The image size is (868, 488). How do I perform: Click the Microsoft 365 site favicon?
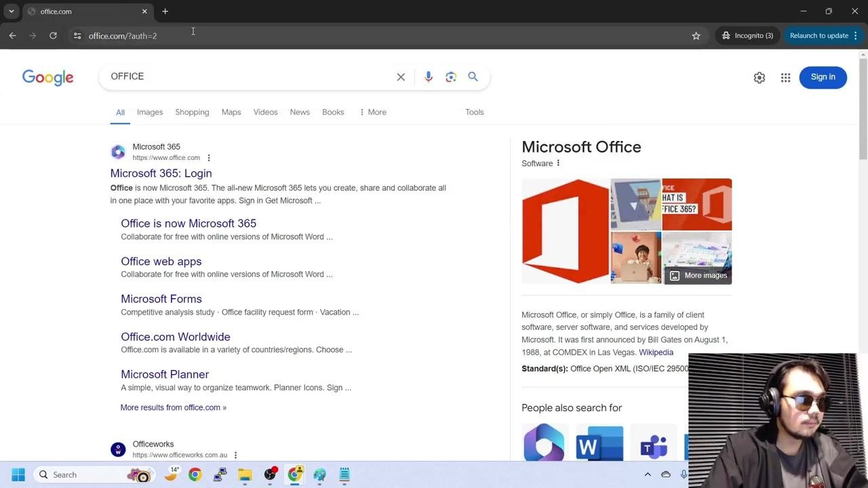(118, 152)
